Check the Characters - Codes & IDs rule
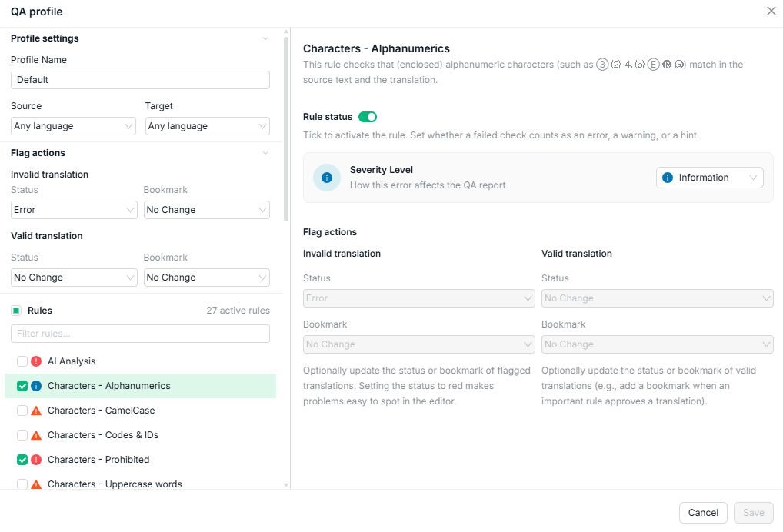This screenshot has height=532, width=783. (22, 435)
